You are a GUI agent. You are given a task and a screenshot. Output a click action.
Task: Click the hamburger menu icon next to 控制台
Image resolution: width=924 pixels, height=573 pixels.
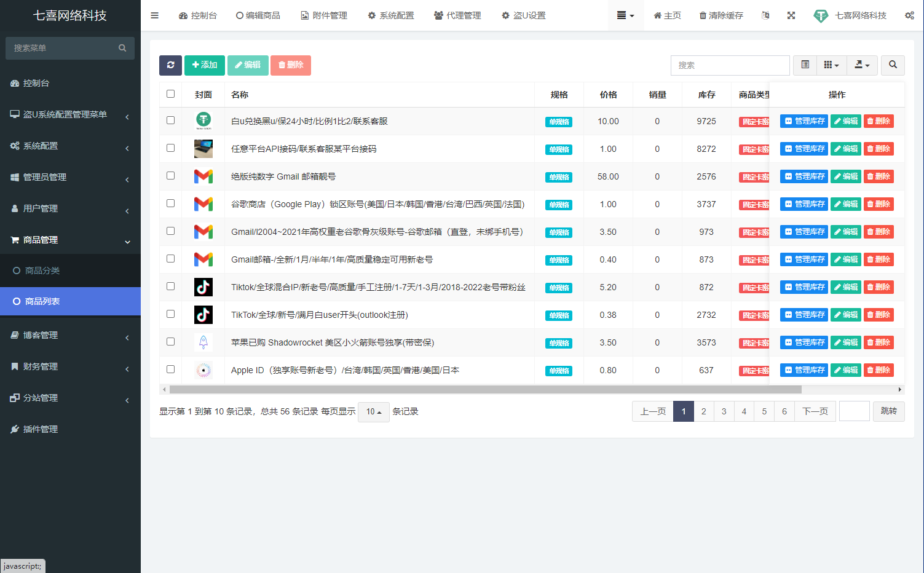pos(154,15)
